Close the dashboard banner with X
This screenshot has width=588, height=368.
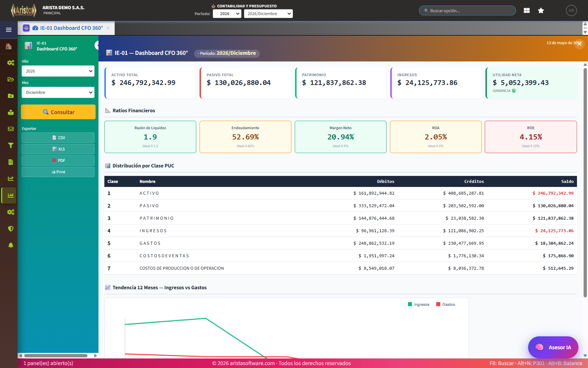coord(579,44)
